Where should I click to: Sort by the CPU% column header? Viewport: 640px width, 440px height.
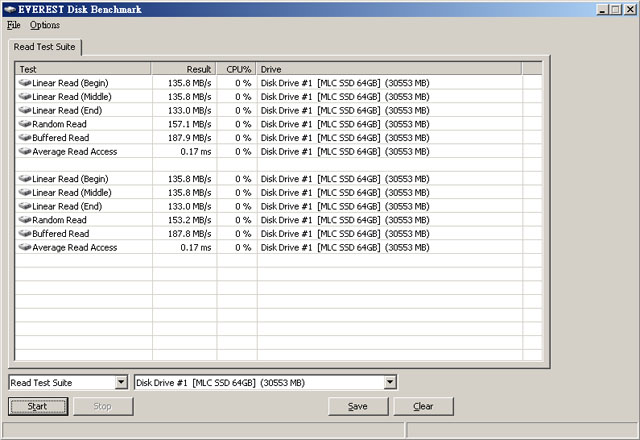coord(236,68)
